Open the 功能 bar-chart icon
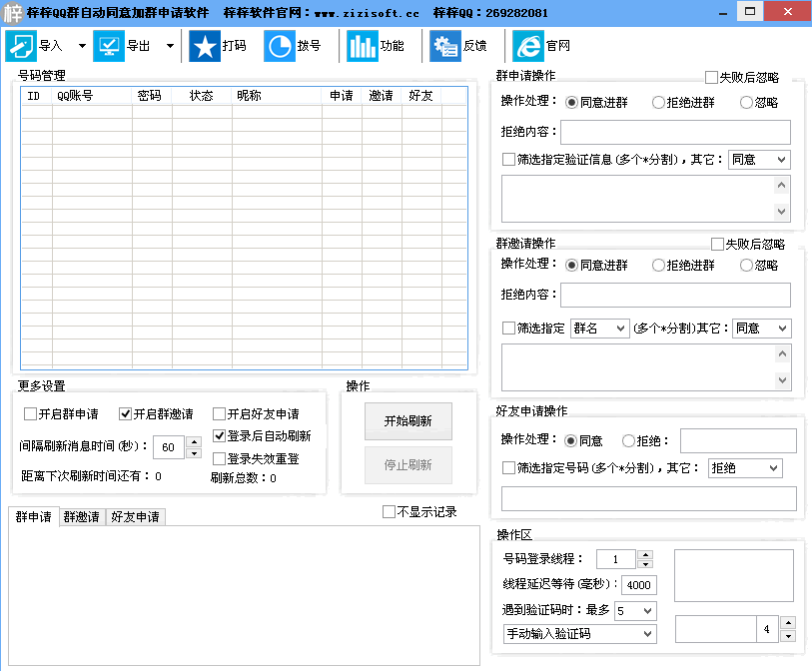This screenshot has width=812, height=671. [362, 46]
